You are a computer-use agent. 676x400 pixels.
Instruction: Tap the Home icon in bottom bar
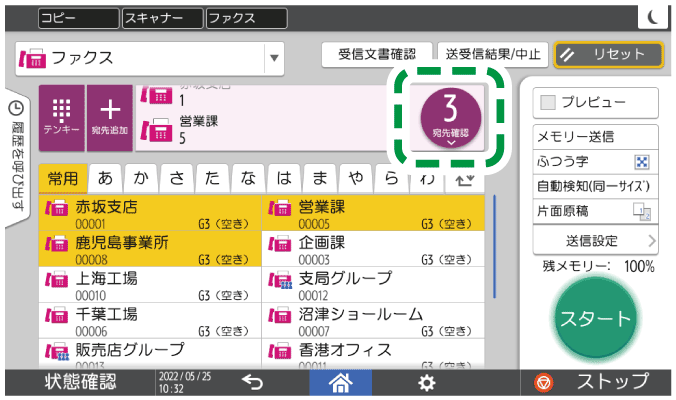point(341,382)
